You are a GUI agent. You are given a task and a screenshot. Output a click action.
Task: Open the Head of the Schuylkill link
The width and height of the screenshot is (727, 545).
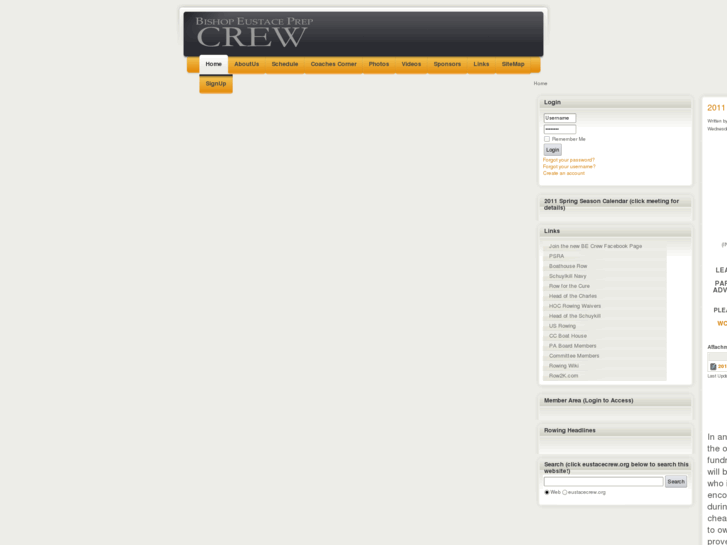click(x=574, y=316)
